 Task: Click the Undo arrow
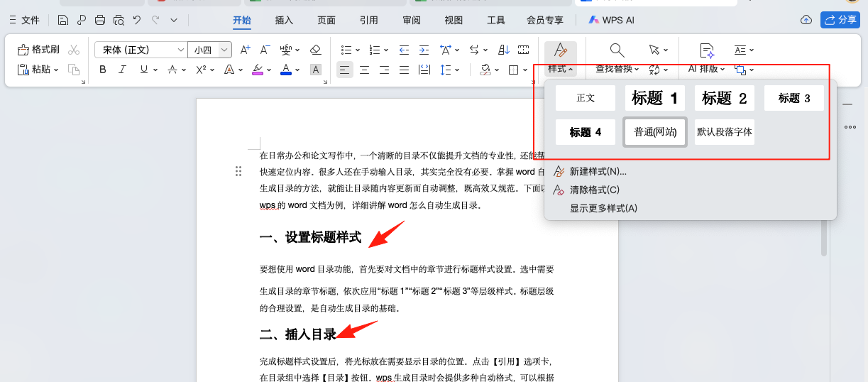[x=137, y=20]
